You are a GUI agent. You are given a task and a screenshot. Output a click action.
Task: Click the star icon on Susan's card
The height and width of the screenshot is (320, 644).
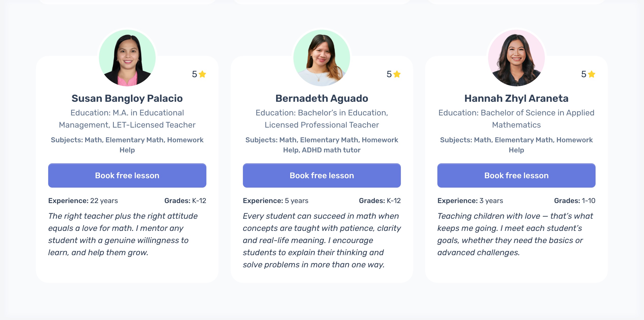click(202, 74)
